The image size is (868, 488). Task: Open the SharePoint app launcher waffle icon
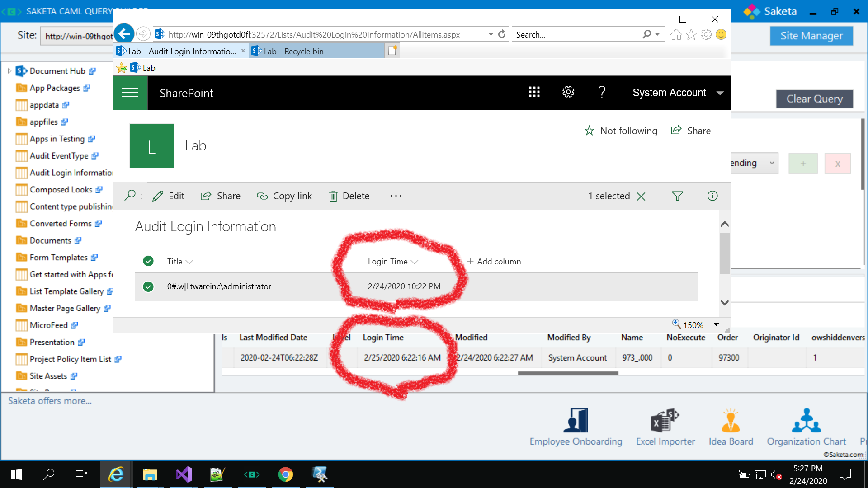(x=534, y=92)
